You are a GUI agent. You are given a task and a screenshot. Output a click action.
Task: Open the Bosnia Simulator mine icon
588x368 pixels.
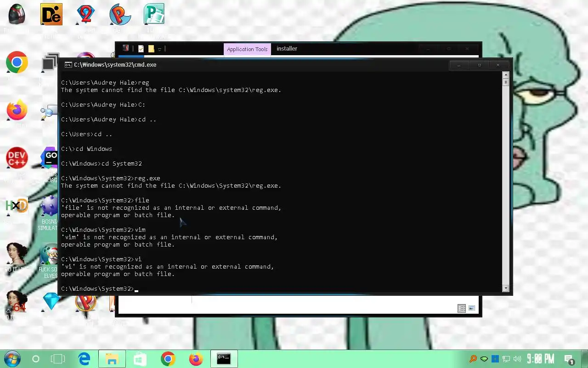click(49, 207)
